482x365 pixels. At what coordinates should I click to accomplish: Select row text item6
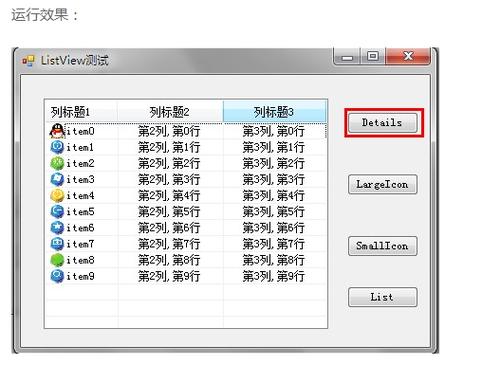coord(80,228)
